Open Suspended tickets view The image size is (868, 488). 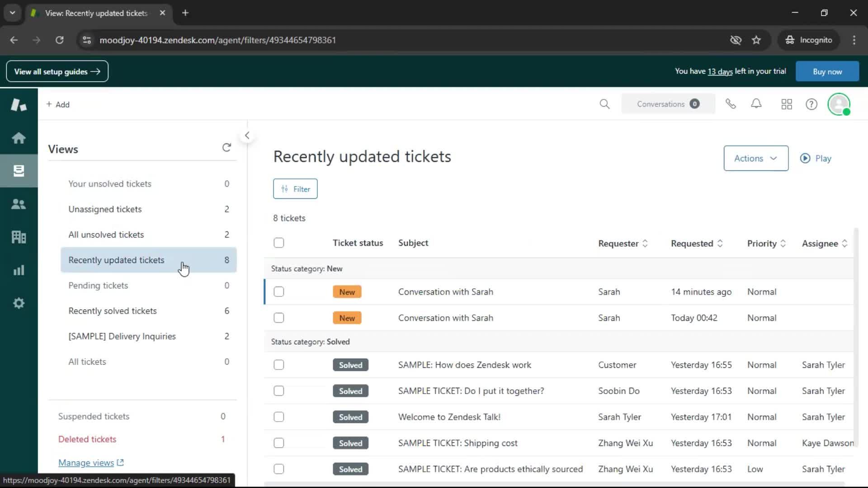pos(142,416)
